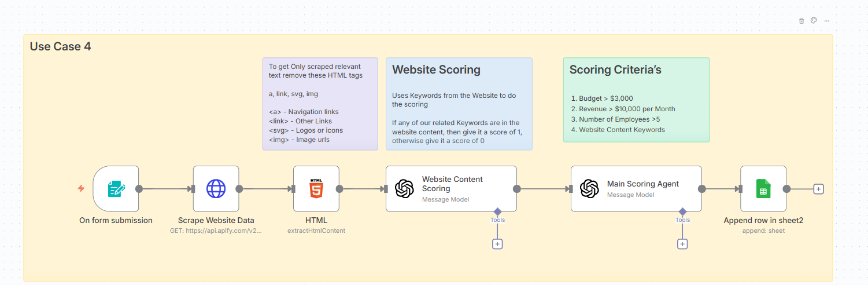Image resolution: width=868 pixels, height=285 pixels.
Task: Click output connector of Main Scoring Agent
Action: coord(702,188)
